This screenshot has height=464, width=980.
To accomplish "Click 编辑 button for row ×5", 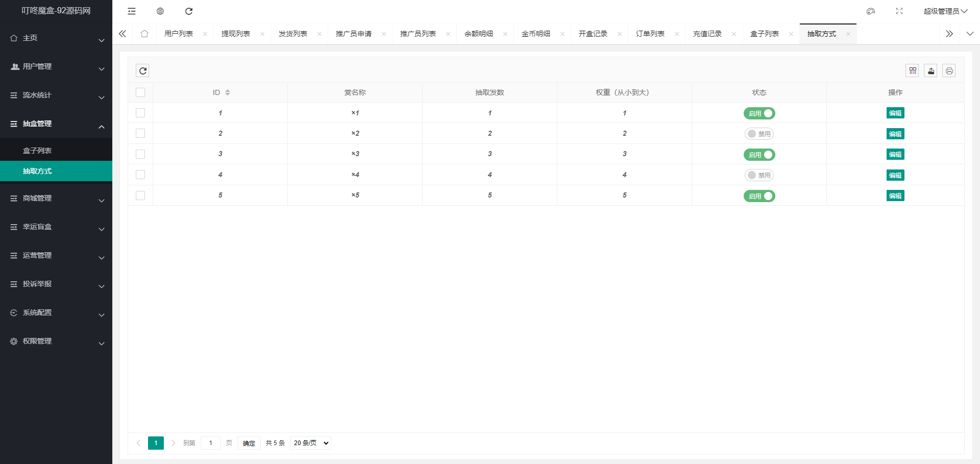I will click(x=895, y=196).
